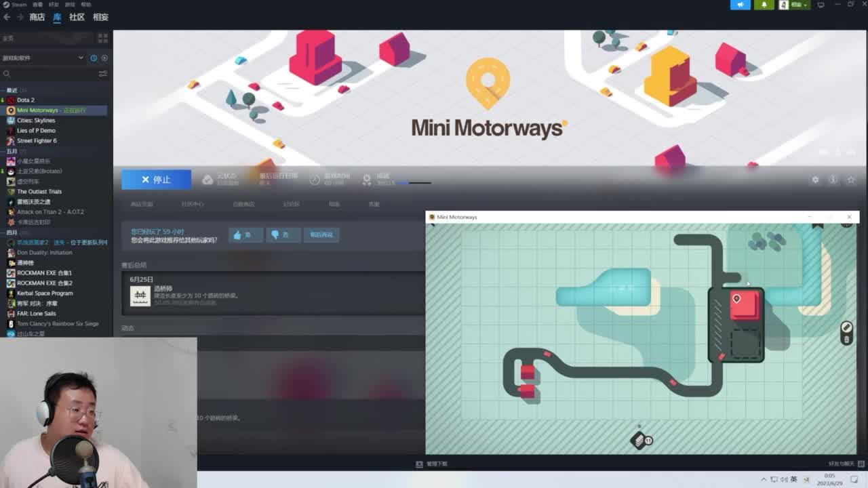Click the taskbar input method 英 indicator
The image size is (868, 488).
(794, 479)
